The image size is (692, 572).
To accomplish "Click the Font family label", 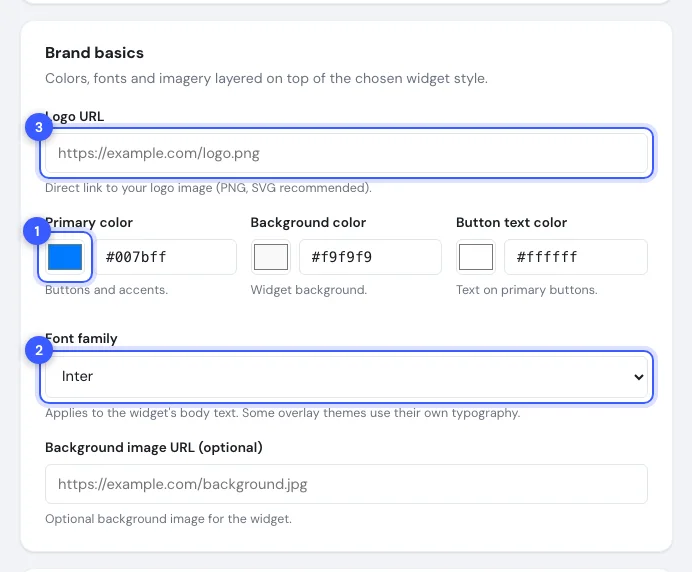I will (81, 339).
